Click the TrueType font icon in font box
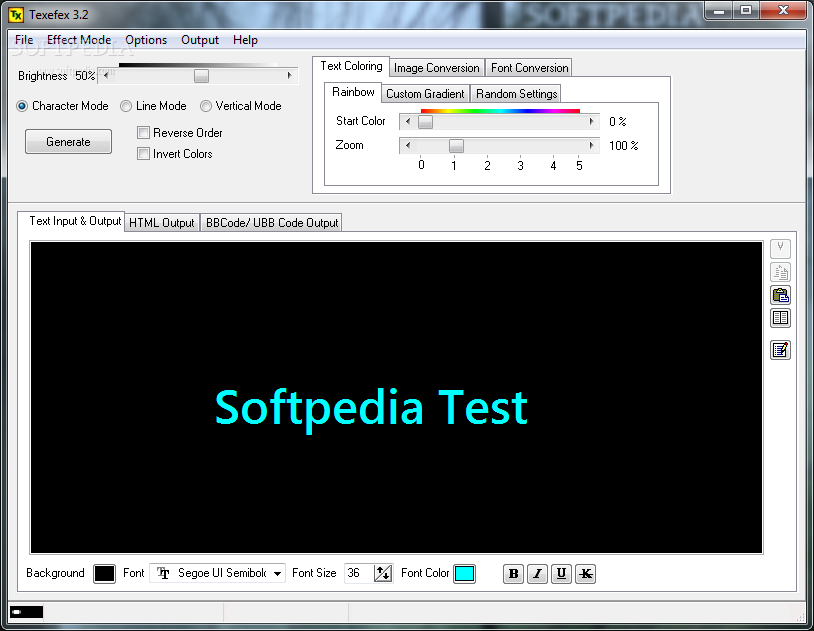814x631 pixels. [164, 573]
